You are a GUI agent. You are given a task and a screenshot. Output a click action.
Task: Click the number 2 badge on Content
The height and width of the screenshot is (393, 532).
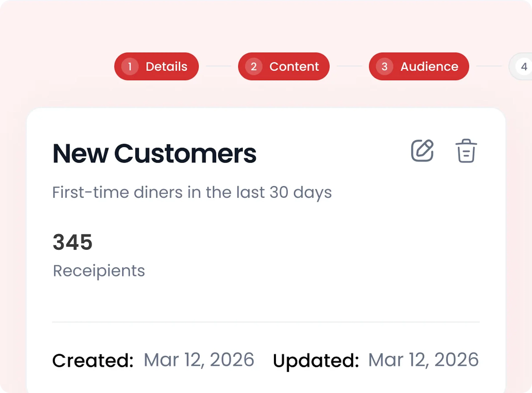tap(254, 66)
